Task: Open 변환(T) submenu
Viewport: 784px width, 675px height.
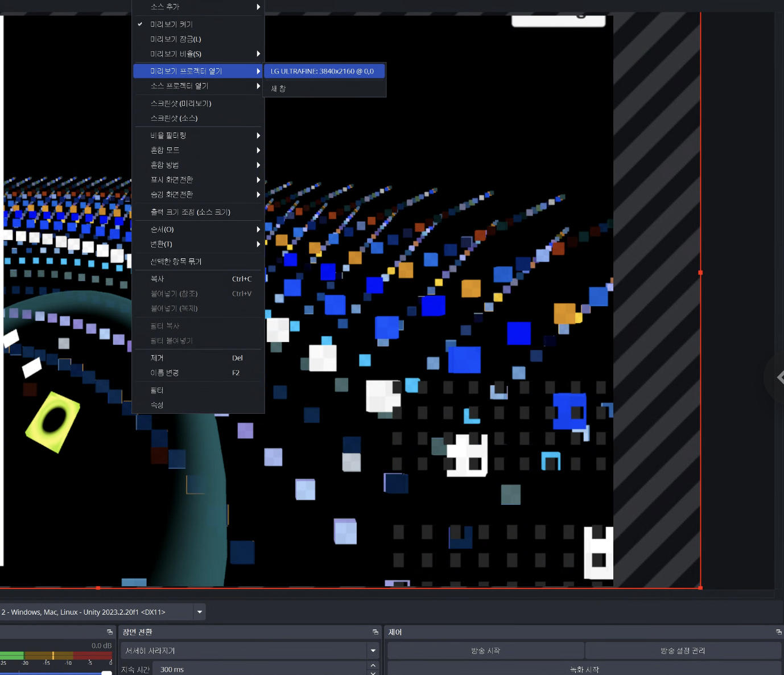Action: (198, 244)
